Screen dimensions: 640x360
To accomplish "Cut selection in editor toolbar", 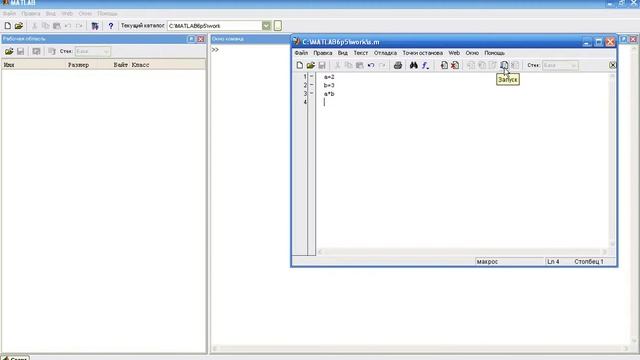I will point(337,65).
